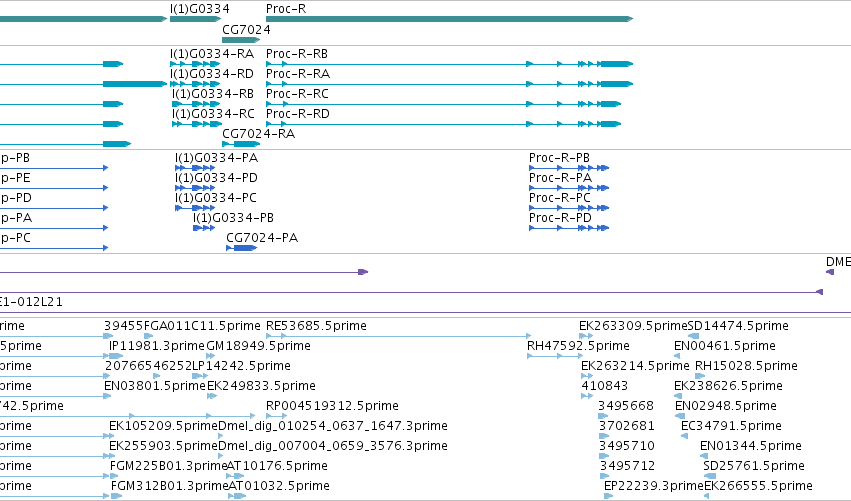Click EST GM18949.5prime
The image size is (851, 501).
[258, 346]
